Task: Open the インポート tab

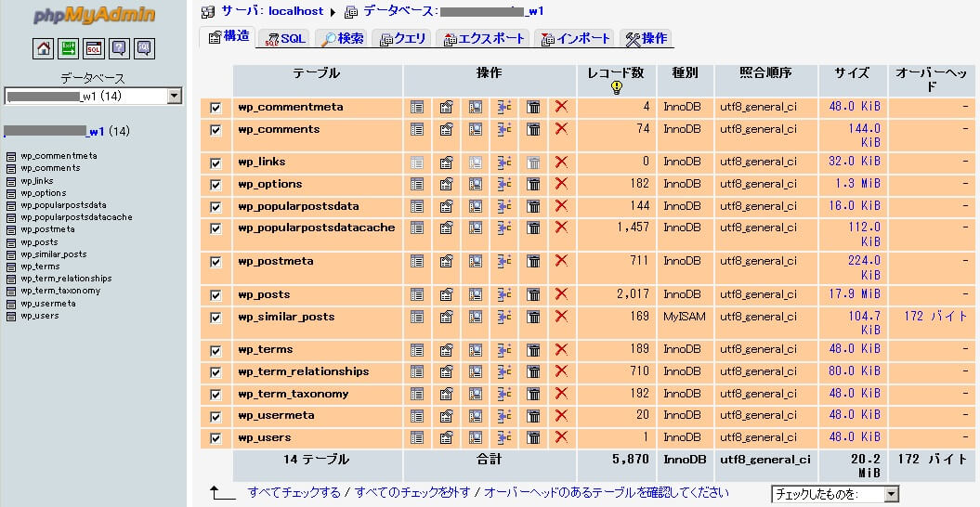Action: point(575,39)
